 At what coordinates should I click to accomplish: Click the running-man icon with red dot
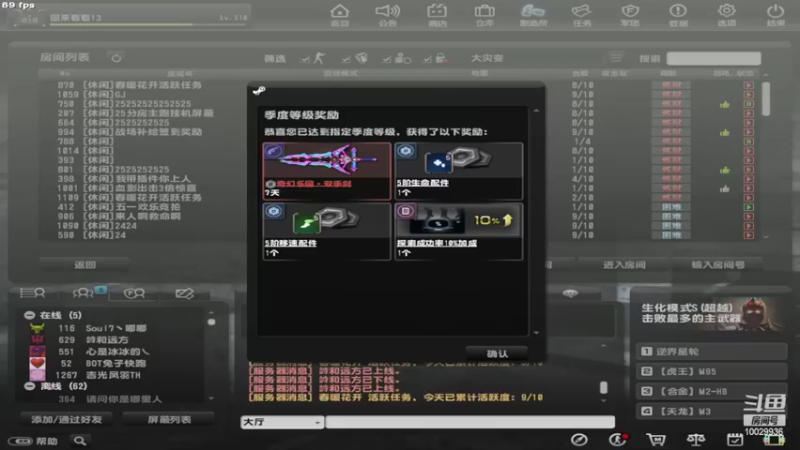[x=618, y=439]
